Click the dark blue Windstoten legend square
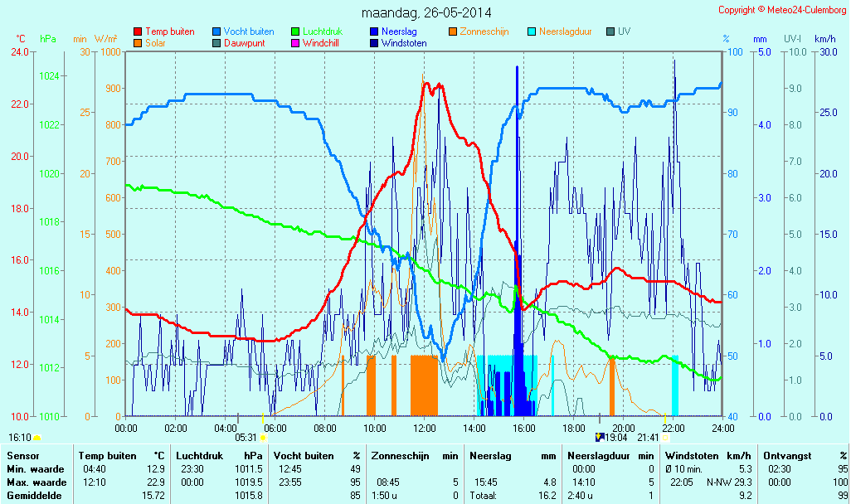The width and height of the screenshot is (851, 504). [373, 42]
